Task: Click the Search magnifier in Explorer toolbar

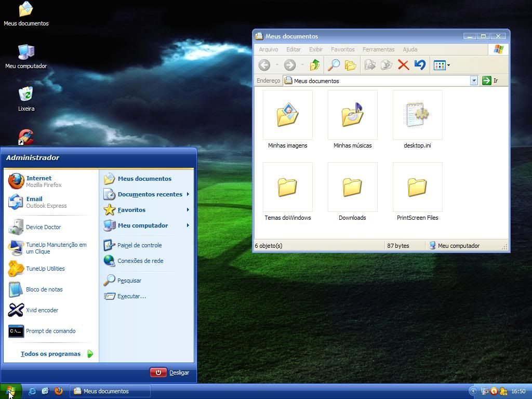Action: 334,65
